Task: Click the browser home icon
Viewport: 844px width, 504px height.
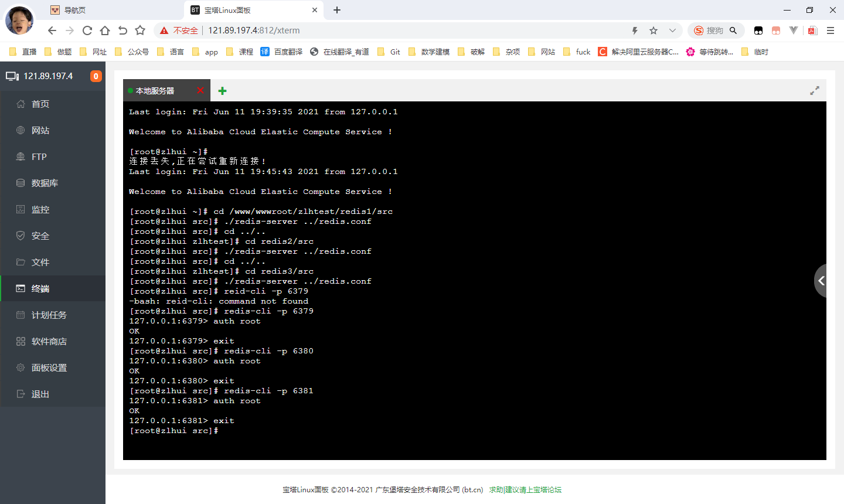Action: click(105, 30)
